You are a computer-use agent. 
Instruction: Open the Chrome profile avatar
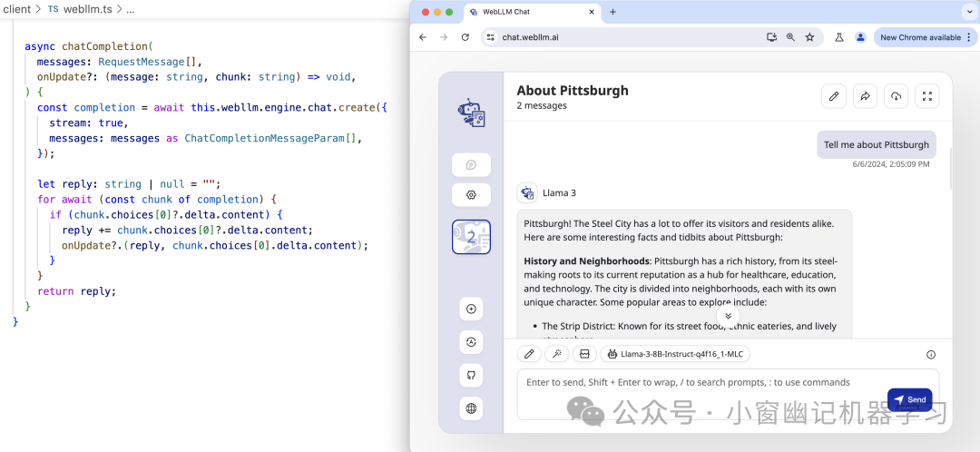(860, 37)
